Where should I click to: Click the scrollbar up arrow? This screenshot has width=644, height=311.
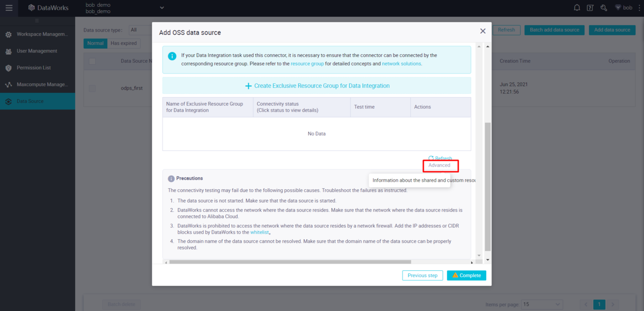click(x=487, y=46)
